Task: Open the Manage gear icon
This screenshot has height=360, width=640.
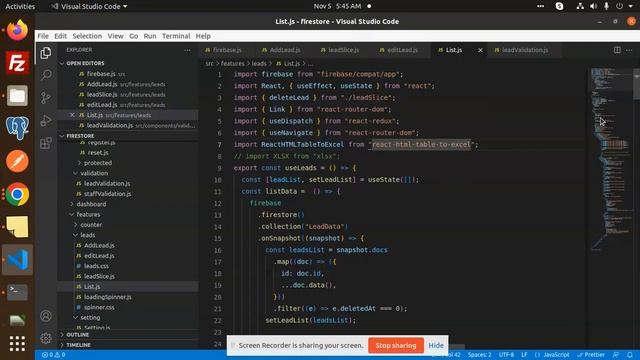Action: pos(46,338)
